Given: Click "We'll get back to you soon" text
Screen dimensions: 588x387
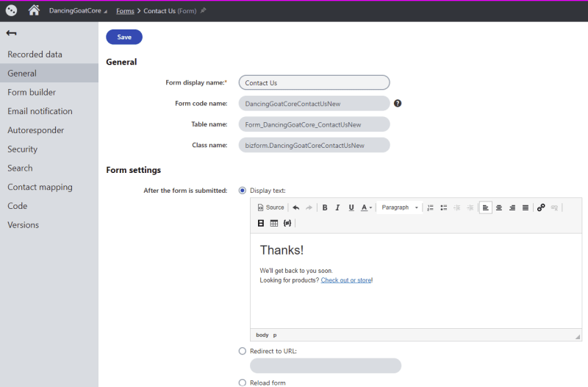Looking at the screenshot, I should click(296, 271).
